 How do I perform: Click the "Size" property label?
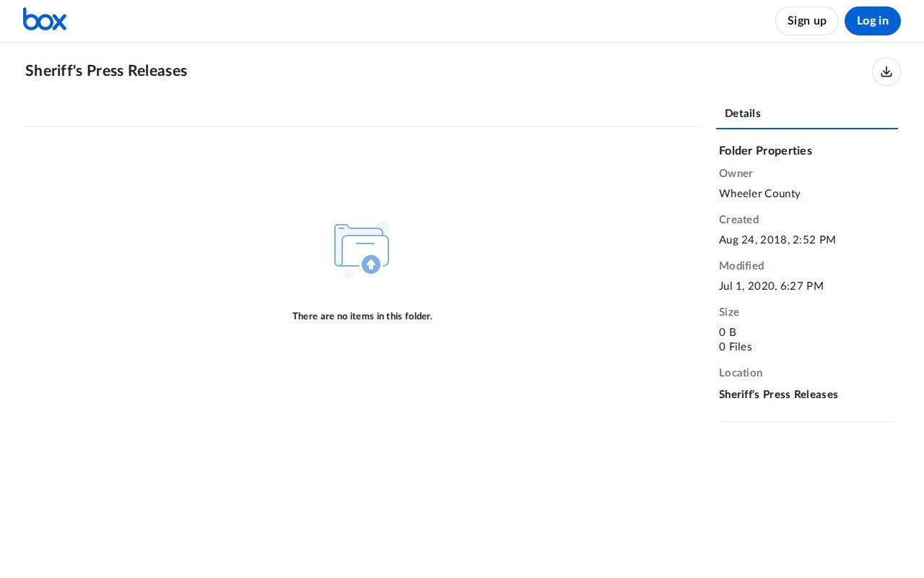729,312
